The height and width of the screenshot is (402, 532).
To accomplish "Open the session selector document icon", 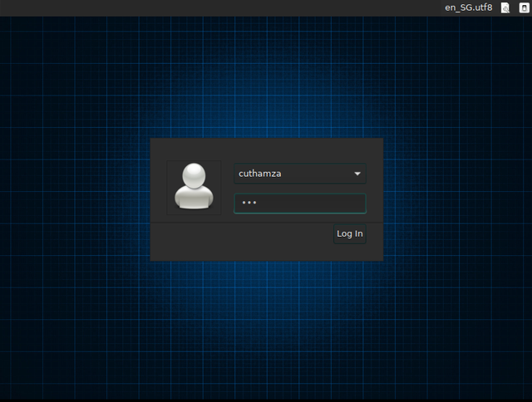I will pyautogui.click(x=505, y=7).
